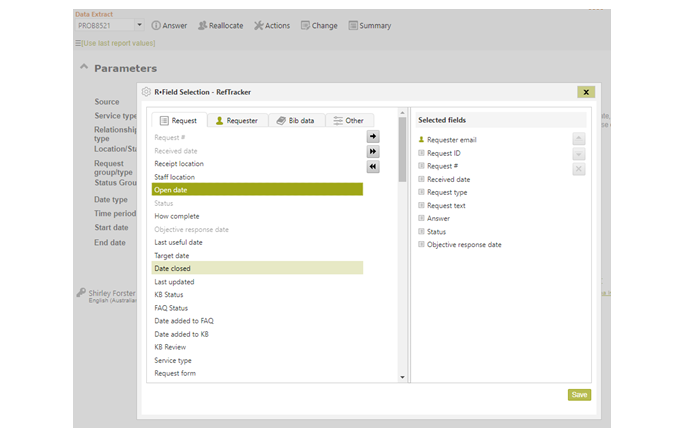
Task: Select How complete field
Action: (257, 216)
